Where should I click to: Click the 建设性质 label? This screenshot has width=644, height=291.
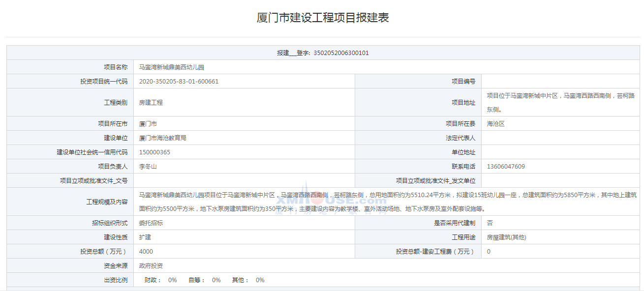click(x=116, y=237)
